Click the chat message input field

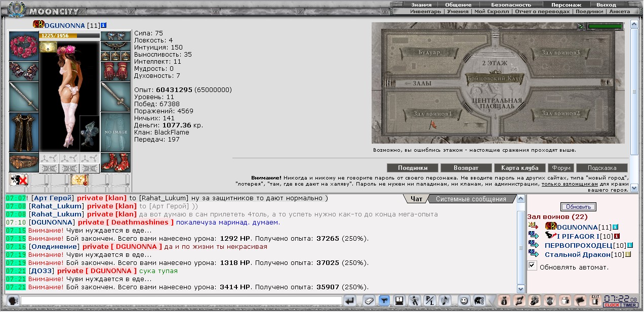coord(181,301)
